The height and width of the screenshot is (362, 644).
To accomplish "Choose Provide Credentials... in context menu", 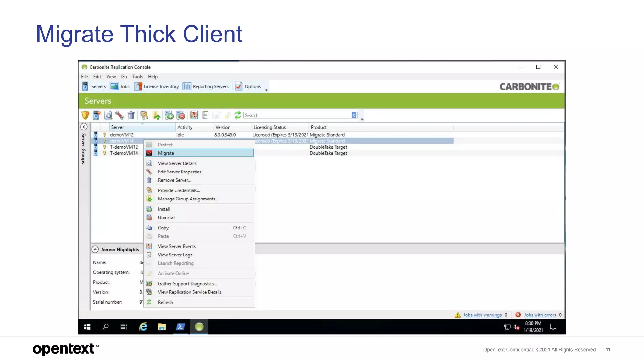I will tap(199, 190).
